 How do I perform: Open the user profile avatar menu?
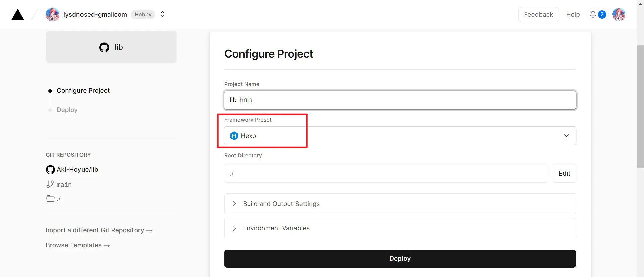tap(619, 14)
